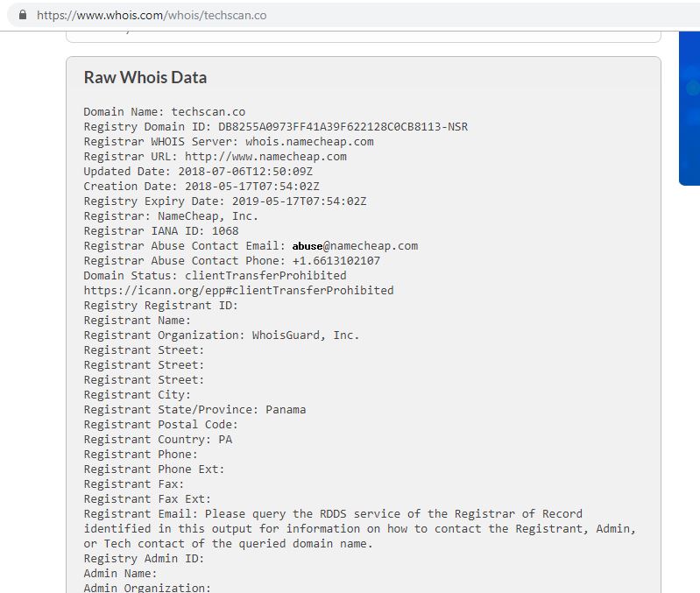Click the Creation Date 2018-05-17 line
This screenshot has width=700, height=593.
202,186
